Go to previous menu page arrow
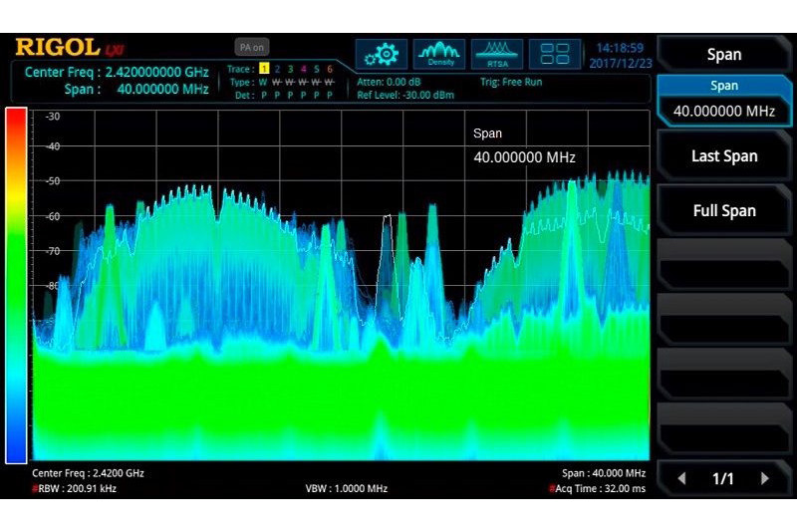Screen dimensions: 797x532 (682, 479)
